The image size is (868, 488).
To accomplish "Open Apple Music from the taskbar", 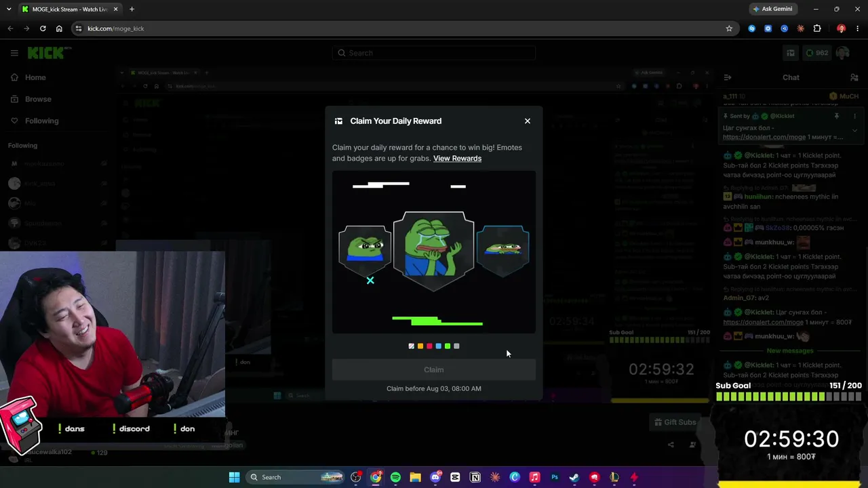I will coord(534,477).
